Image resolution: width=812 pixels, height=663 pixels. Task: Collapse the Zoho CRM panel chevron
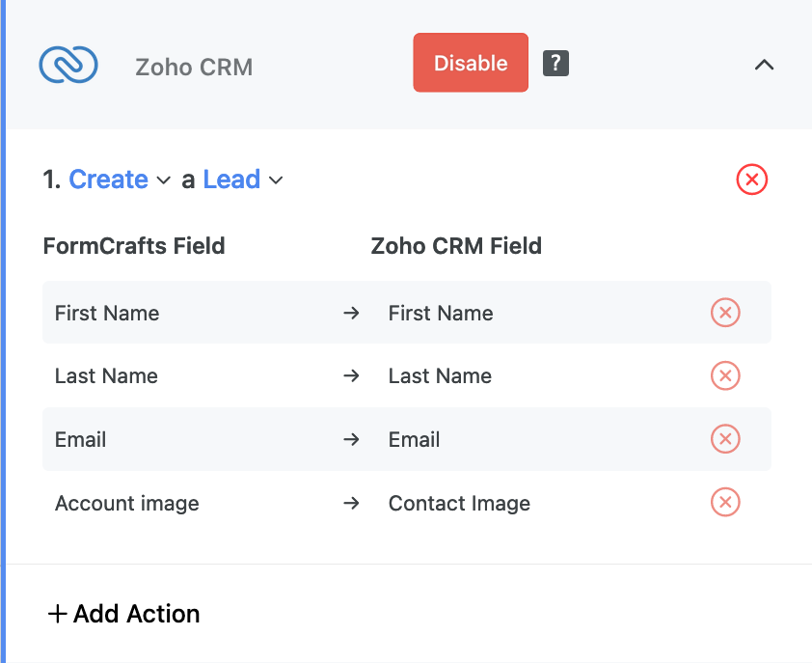(764, 65)
